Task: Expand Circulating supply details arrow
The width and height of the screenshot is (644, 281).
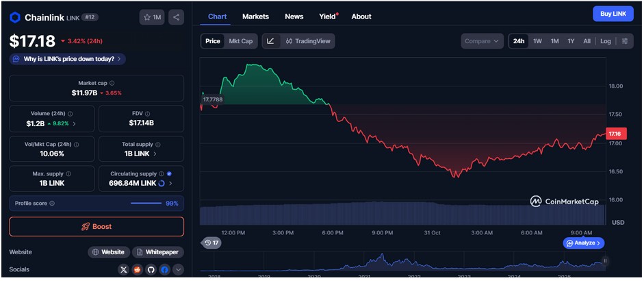Action: pos(170,184)
